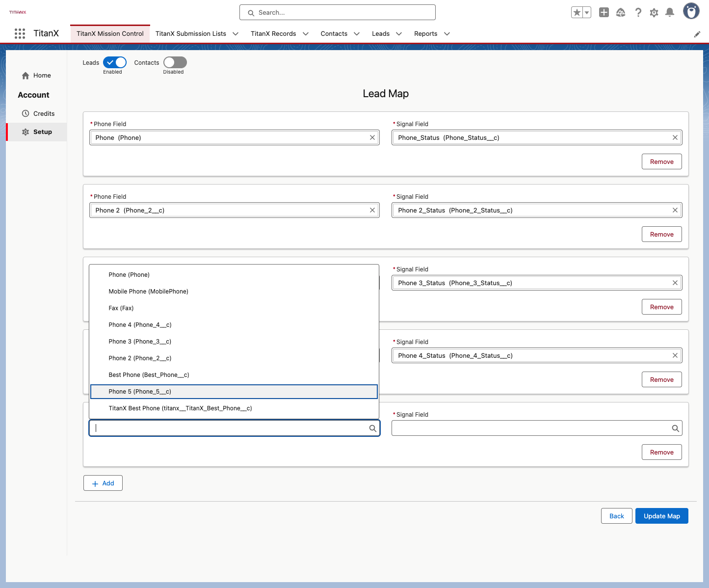Open the Setup gear icon in header
This screenshot has width=709, height=588.
pyautogui.click(x=654, y=13)
